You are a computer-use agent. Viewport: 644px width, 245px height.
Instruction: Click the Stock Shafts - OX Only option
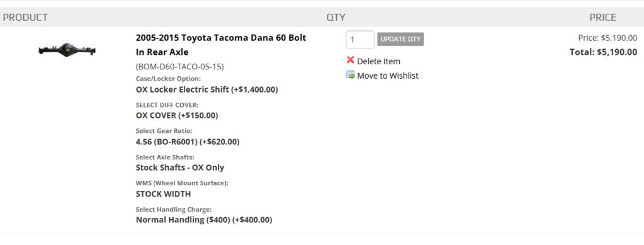180,168
